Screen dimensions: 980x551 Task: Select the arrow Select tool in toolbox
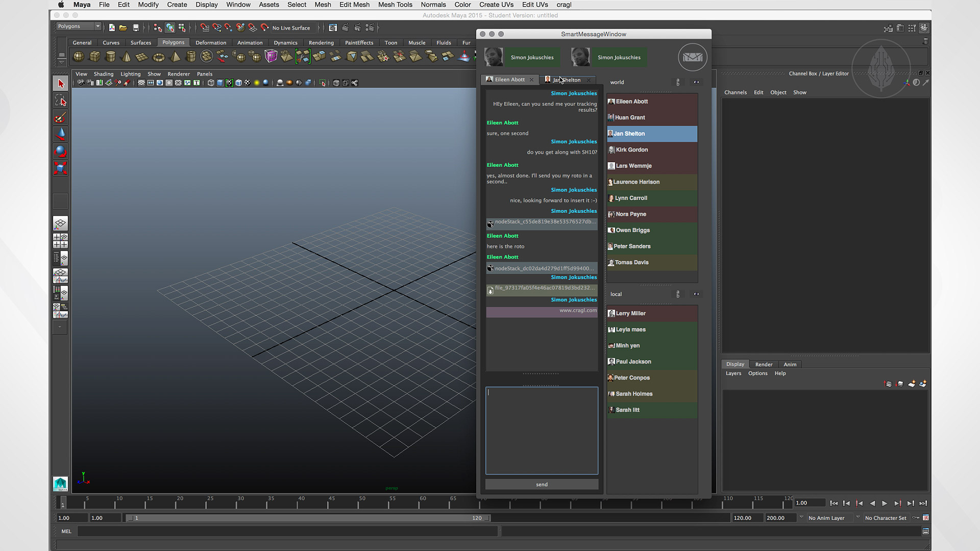tap(60, 84)
